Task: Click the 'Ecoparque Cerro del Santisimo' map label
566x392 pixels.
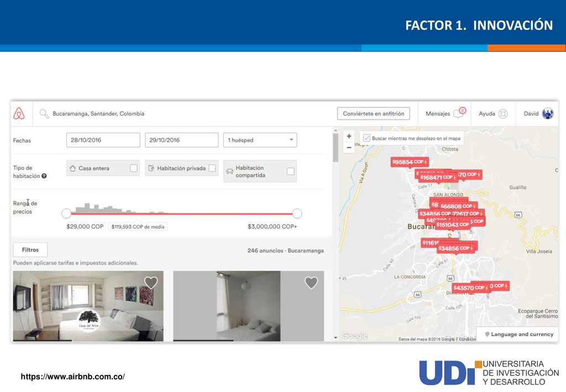Action: 538,313
